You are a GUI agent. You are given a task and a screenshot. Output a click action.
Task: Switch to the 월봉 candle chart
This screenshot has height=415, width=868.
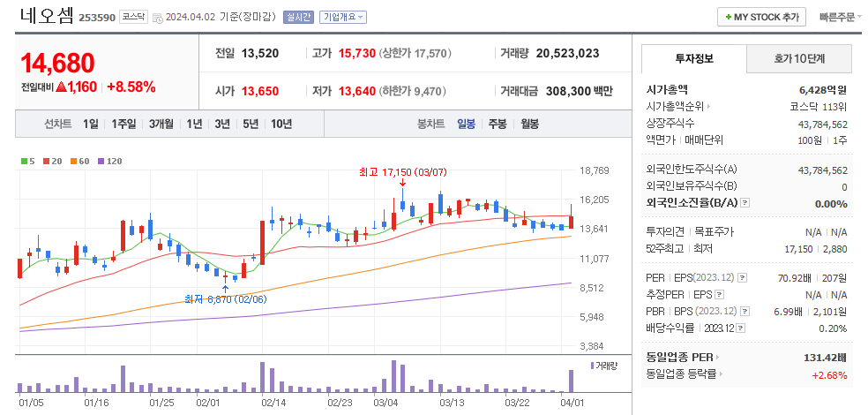coord(529,124)
